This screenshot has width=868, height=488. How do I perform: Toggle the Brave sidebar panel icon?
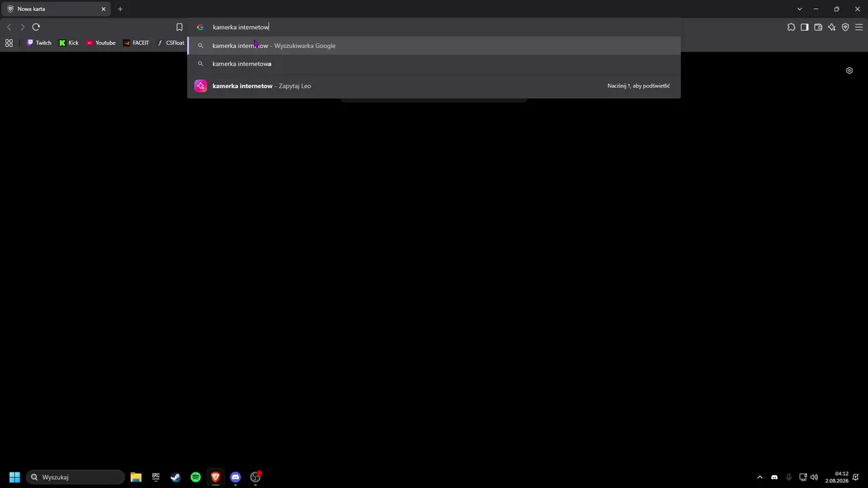click(x=804, y=27)
